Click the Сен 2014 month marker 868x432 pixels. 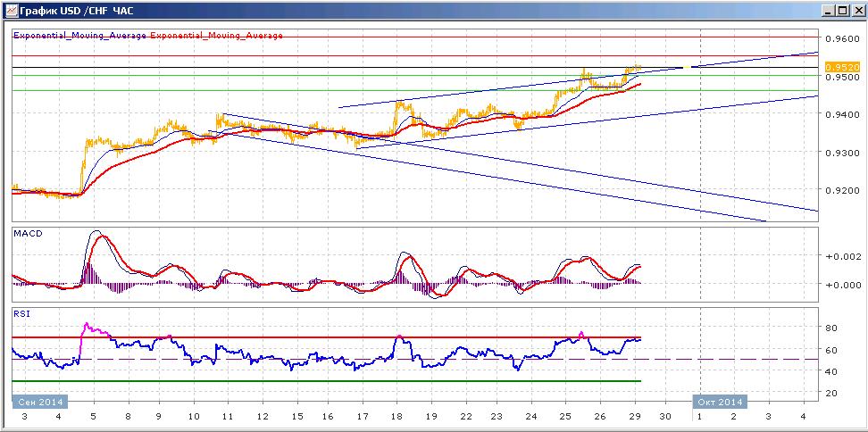[x=40, y=401]
